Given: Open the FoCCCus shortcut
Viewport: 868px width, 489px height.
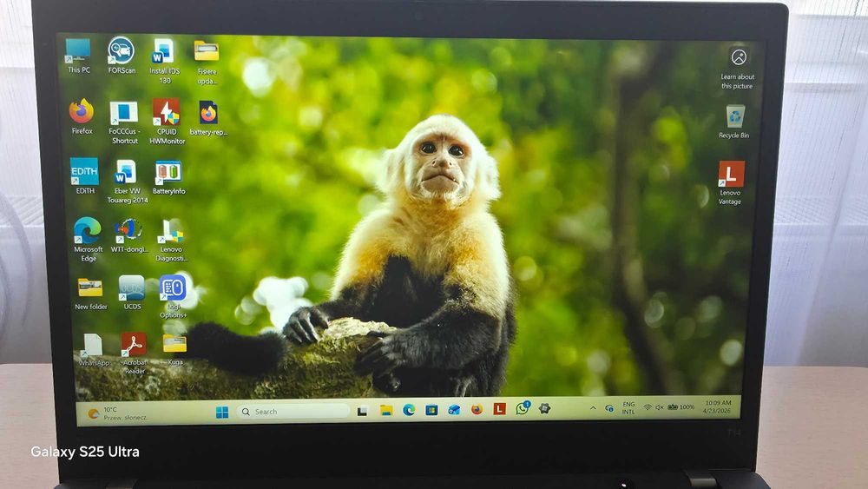Looking at the screenshot, I should click(x=124, y=123).
